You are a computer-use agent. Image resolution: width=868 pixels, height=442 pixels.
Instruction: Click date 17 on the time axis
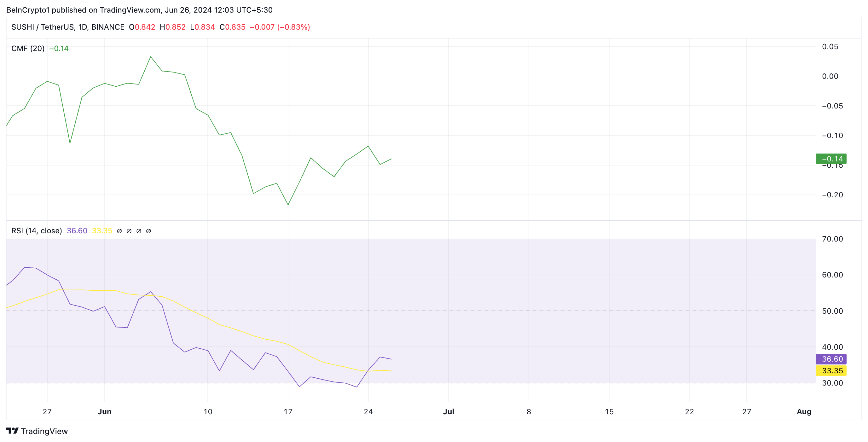tap(288, 412)
